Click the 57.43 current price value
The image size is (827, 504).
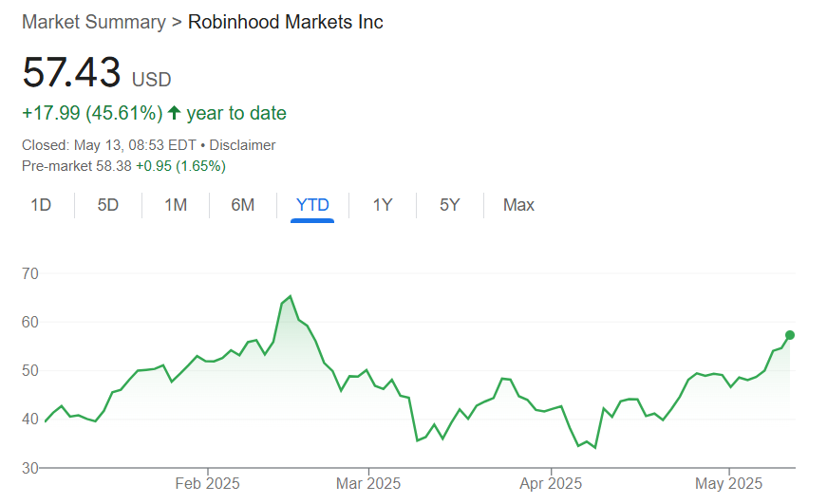[x=72, y=73]
